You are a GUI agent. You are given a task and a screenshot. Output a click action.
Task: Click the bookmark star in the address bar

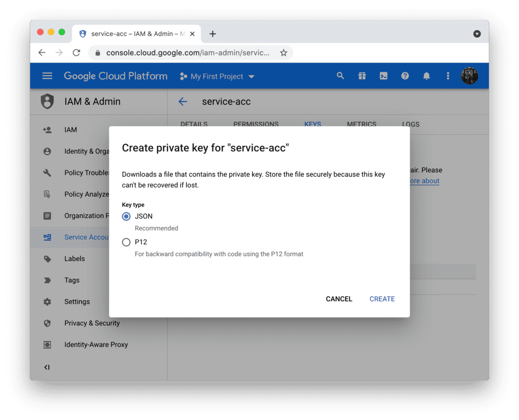283,52
